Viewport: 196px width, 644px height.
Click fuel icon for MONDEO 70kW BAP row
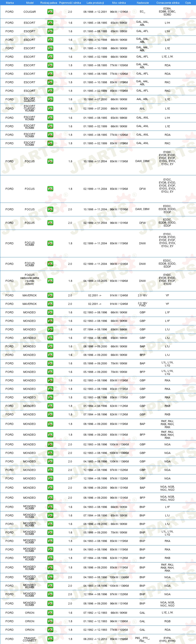(50, 363)
